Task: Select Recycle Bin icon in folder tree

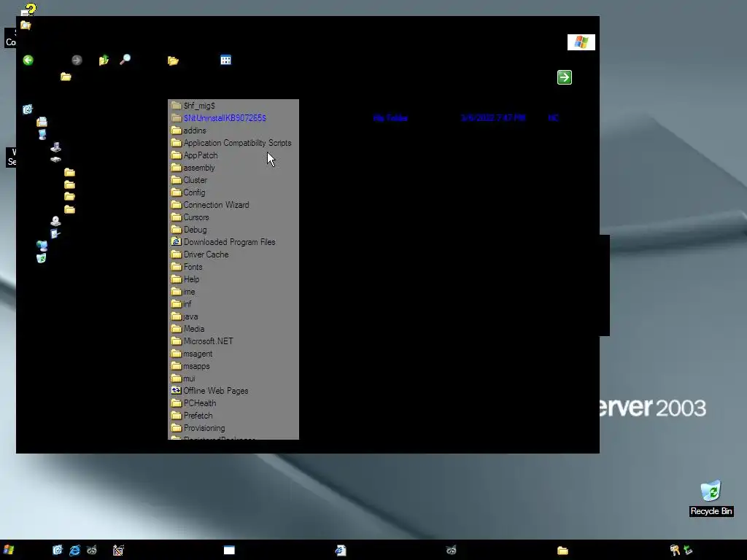Action: 42,258
